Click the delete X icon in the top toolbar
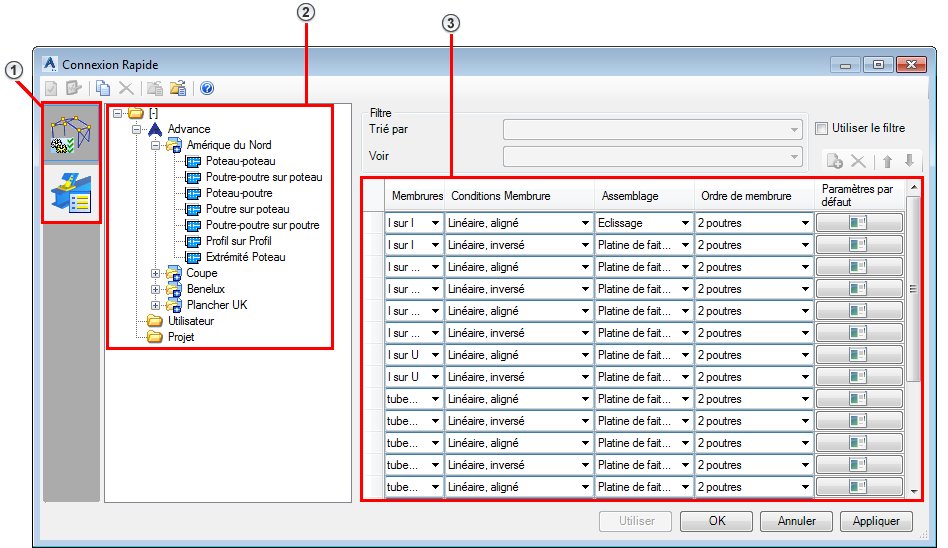 (126, 88)
